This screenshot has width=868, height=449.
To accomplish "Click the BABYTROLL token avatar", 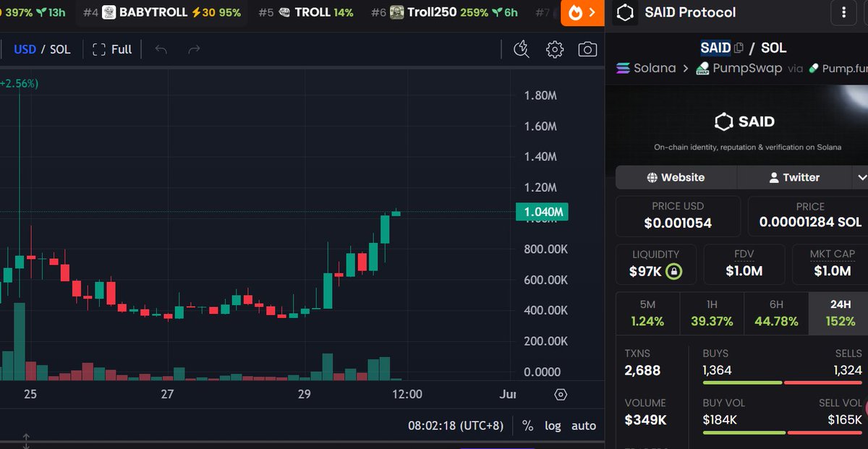I will (109, 12).
